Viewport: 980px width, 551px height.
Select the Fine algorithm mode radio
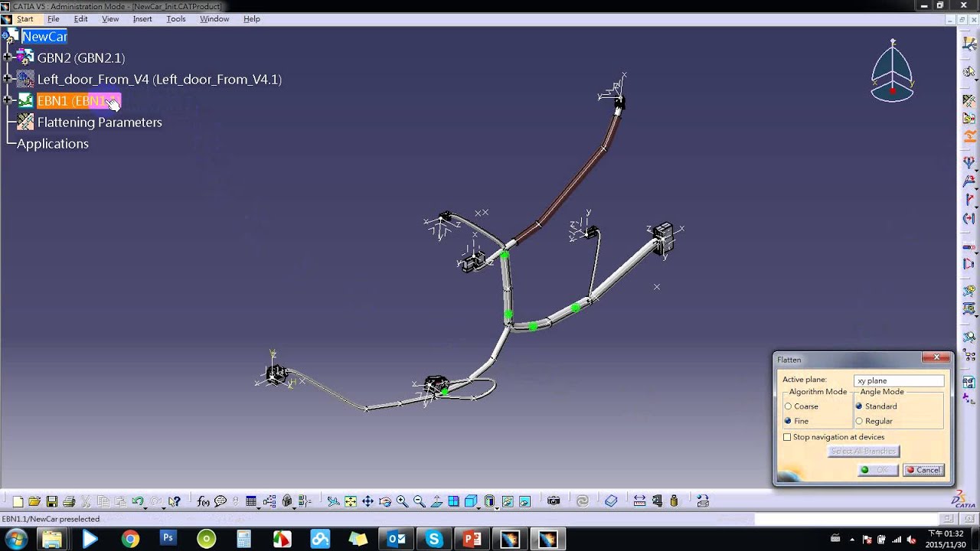tap(788, 421)
